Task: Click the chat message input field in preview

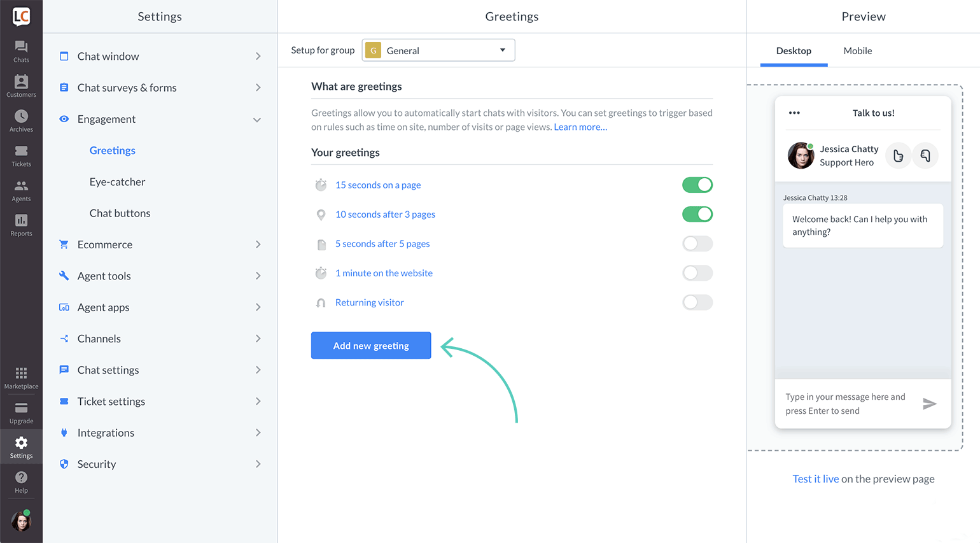Action: click(846, 404)
